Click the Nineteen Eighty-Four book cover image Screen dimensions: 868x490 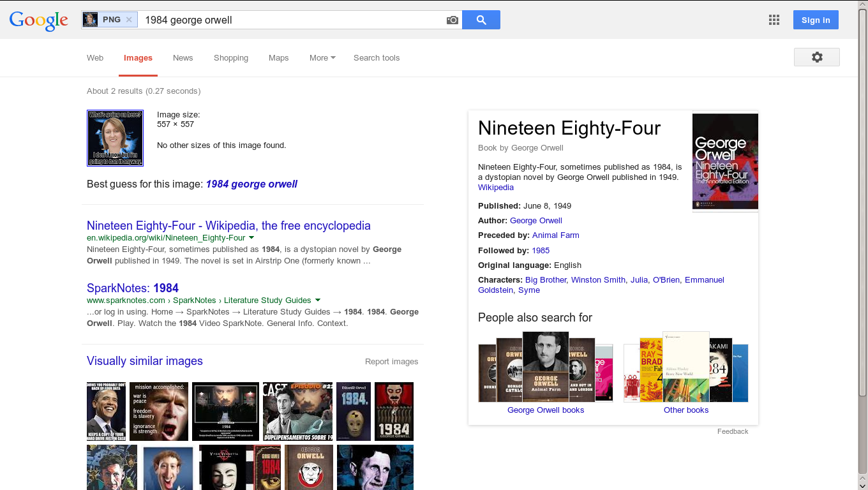click(725, 161)
